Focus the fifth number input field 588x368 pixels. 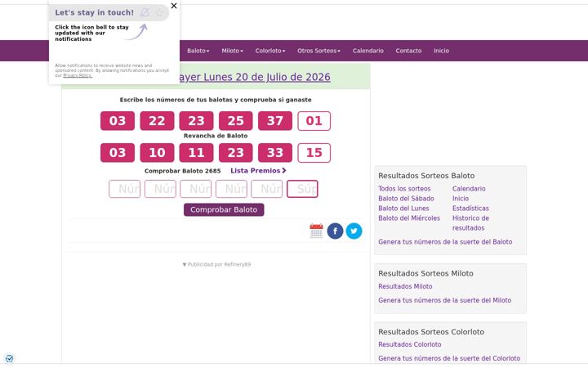click(266, 189)
